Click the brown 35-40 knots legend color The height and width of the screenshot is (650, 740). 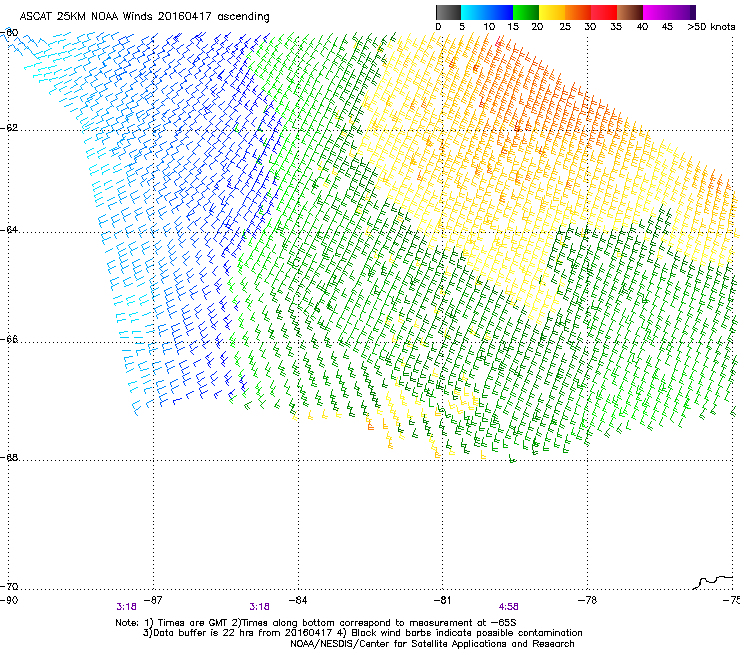[x=630, y=12]
